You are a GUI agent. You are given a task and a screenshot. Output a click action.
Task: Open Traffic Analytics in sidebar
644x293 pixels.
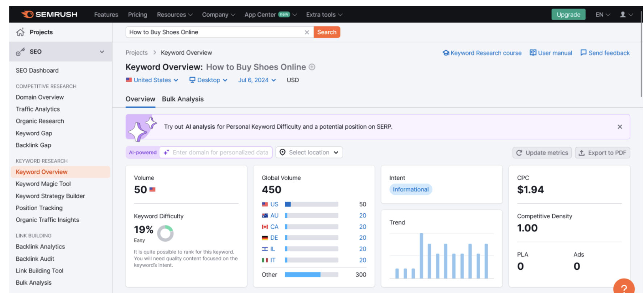pos(38,109)
